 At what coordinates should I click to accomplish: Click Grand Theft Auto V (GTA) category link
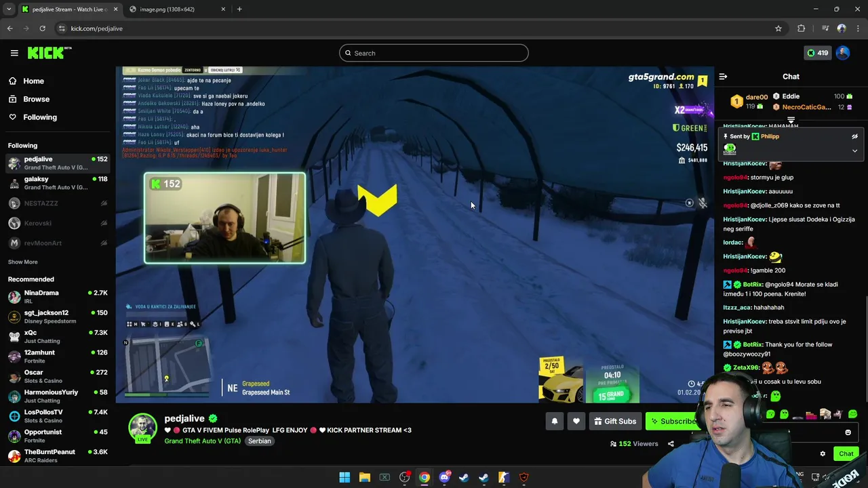click(202, 441)
